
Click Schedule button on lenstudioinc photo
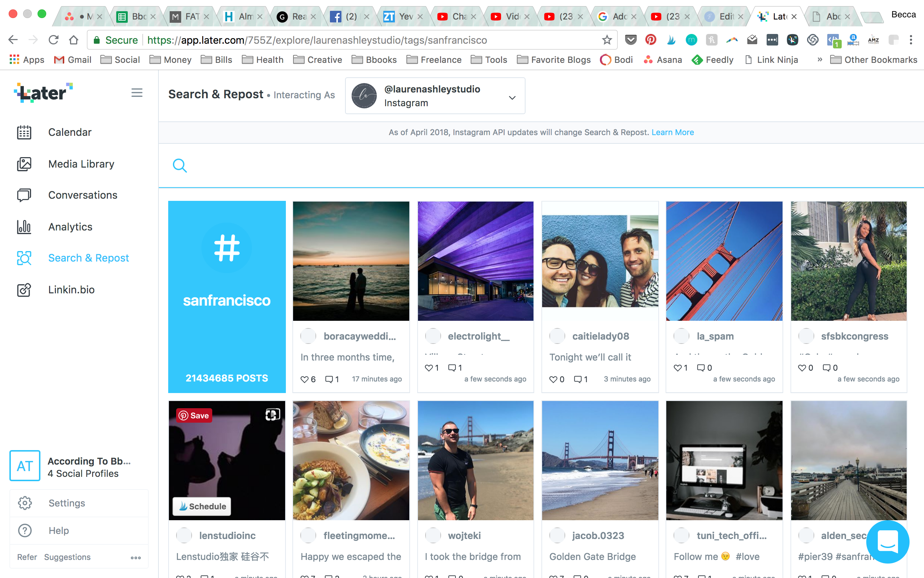[x=202, y=506]
